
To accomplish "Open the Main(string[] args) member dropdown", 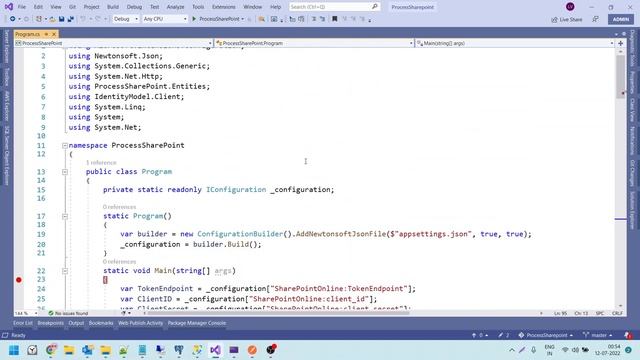I will (x=515, y=43).
